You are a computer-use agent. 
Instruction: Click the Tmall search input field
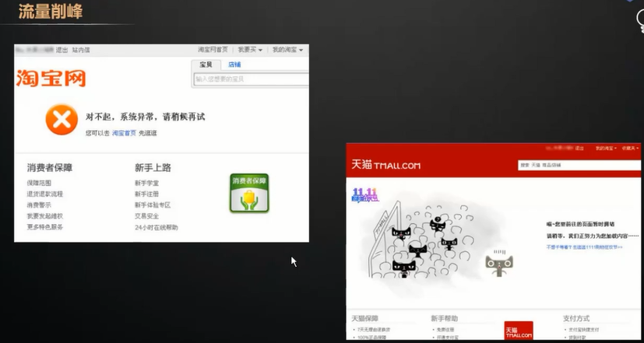click(x=579, y=166)
